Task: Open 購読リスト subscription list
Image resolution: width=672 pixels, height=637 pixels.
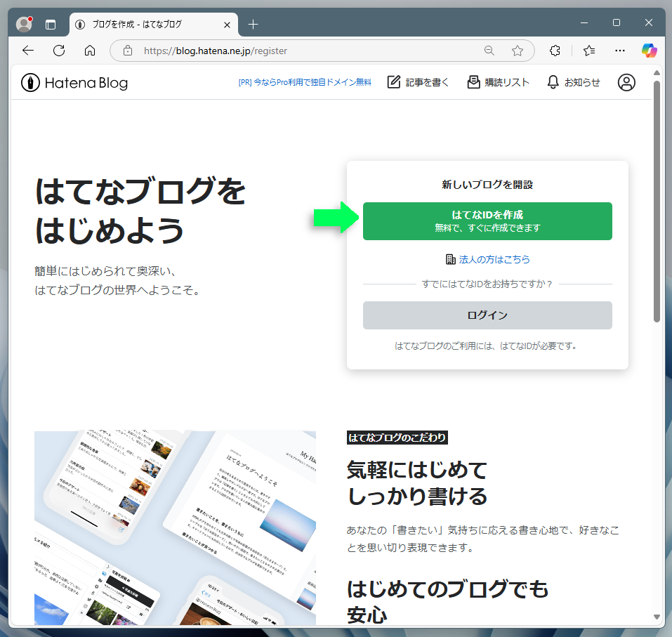Action: pos(498,82)
